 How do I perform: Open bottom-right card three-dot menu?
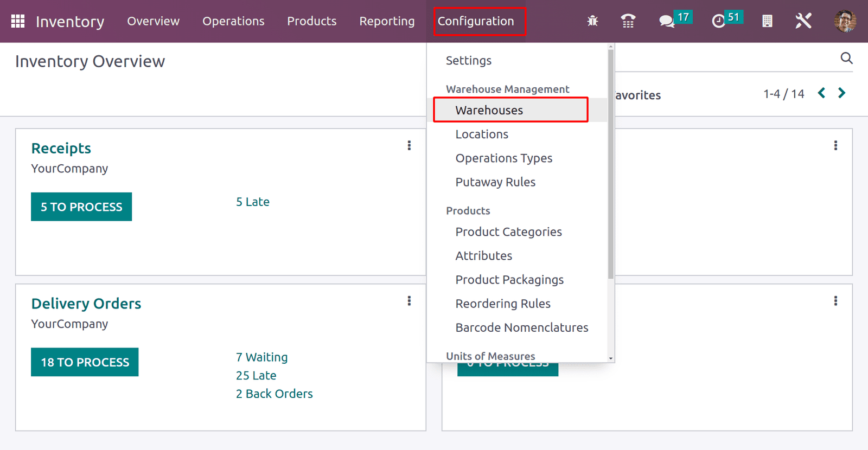[x=835, y=301]
